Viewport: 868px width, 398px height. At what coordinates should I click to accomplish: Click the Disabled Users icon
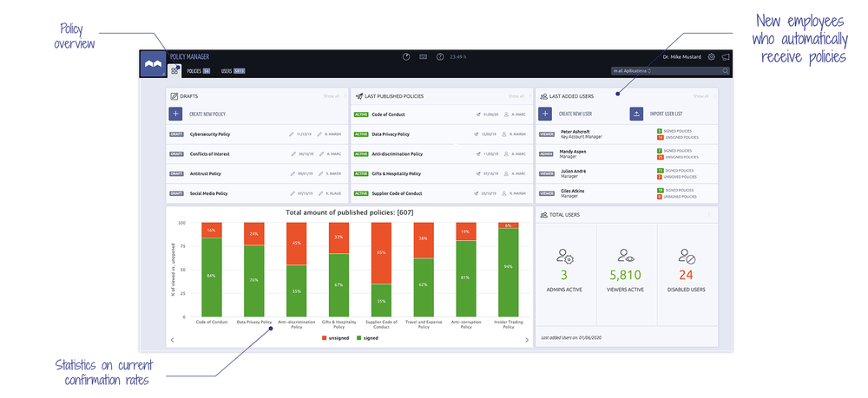687,257
